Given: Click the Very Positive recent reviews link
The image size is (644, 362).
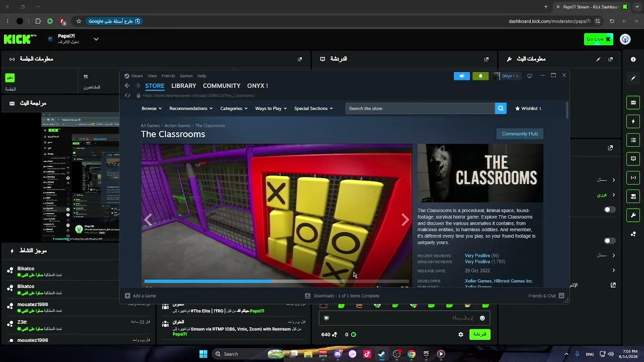Looking at the screenshot, I should coord(477,256).
